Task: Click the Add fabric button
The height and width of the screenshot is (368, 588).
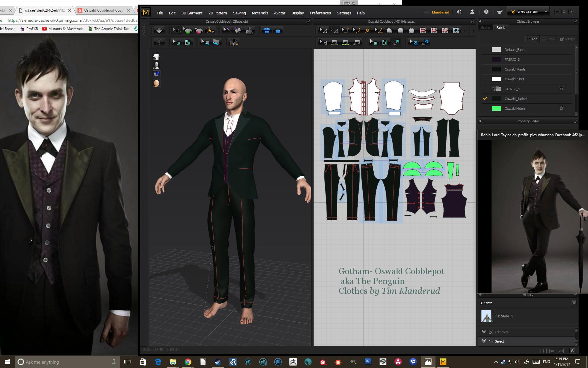Action: click(532, 39)
